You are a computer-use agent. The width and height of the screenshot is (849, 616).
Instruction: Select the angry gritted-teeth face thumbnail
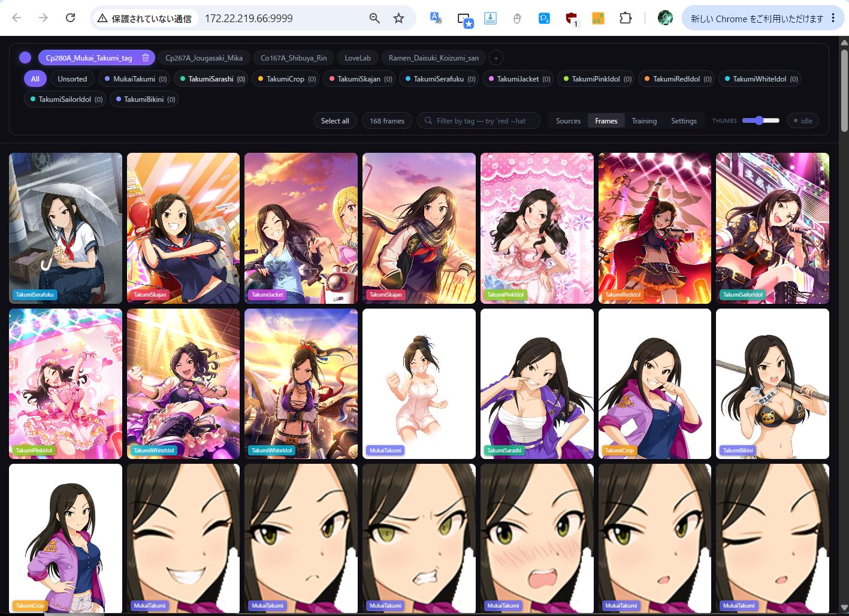pos(419,539)
